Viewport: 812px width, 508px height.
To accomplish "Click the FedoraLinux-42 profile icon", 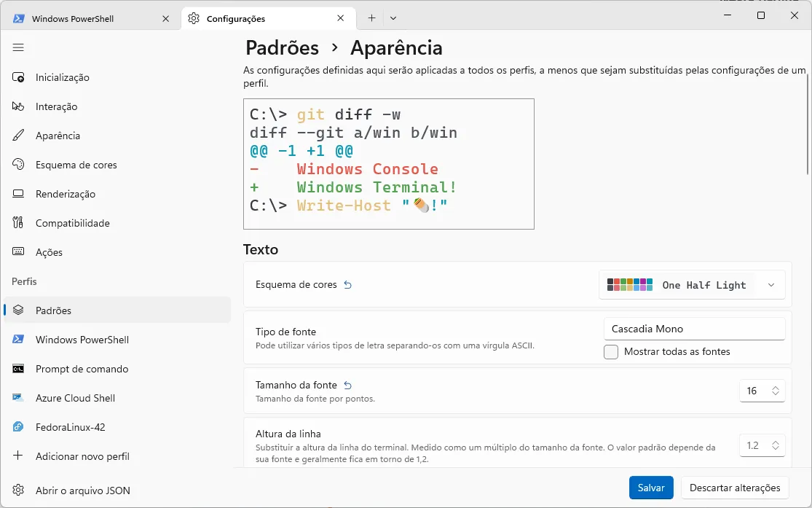I will click(x=18, y=427).
